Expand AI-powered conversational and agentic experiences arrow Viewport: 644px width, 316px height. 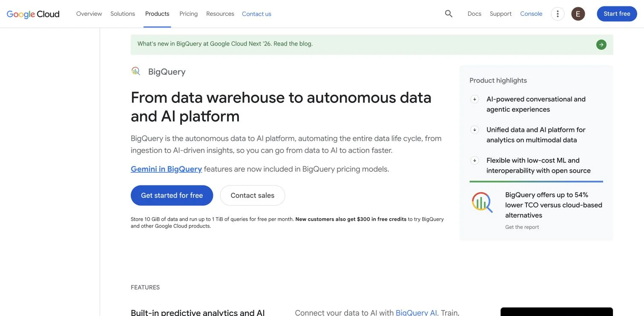tap(474, 99)
